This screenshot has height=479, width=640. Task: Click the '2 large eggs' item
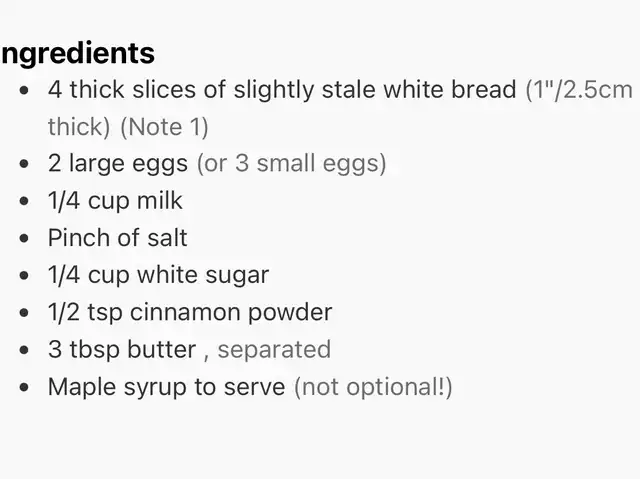(118, 164)
